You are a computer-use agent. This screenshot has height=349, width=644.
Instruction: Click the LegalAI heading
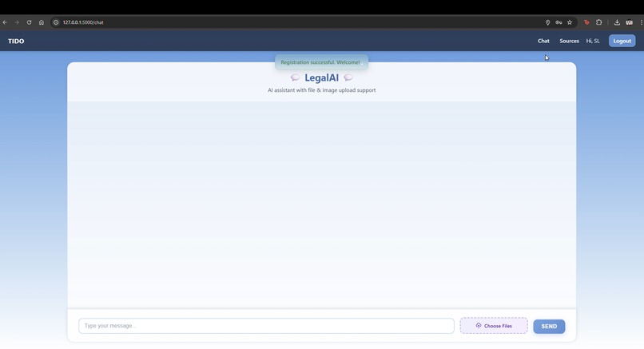tap(321, 77)
